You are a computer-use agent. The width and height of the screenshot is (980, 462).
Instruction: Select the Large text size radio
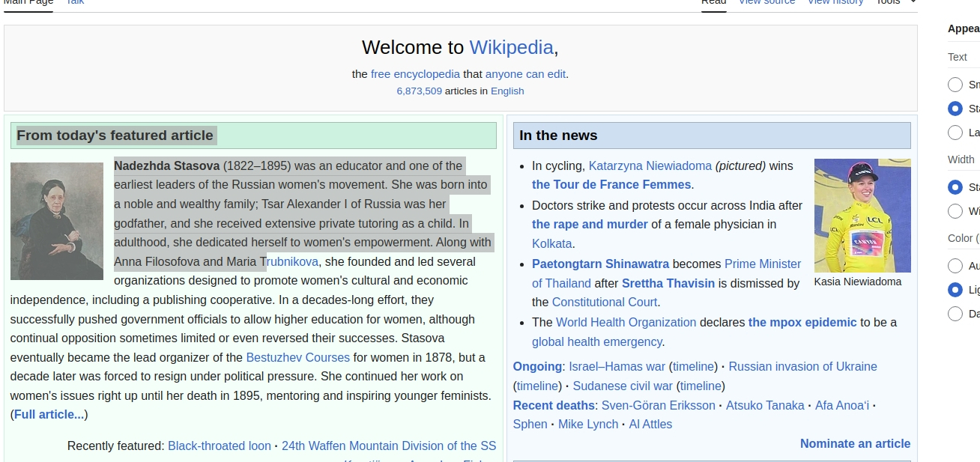955,133
